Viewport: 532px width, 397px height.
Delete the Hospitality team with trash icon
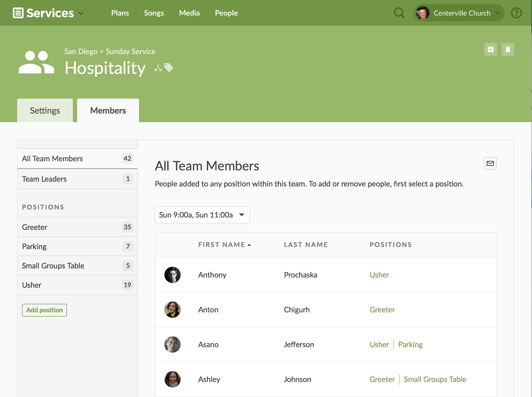(508, 49)
